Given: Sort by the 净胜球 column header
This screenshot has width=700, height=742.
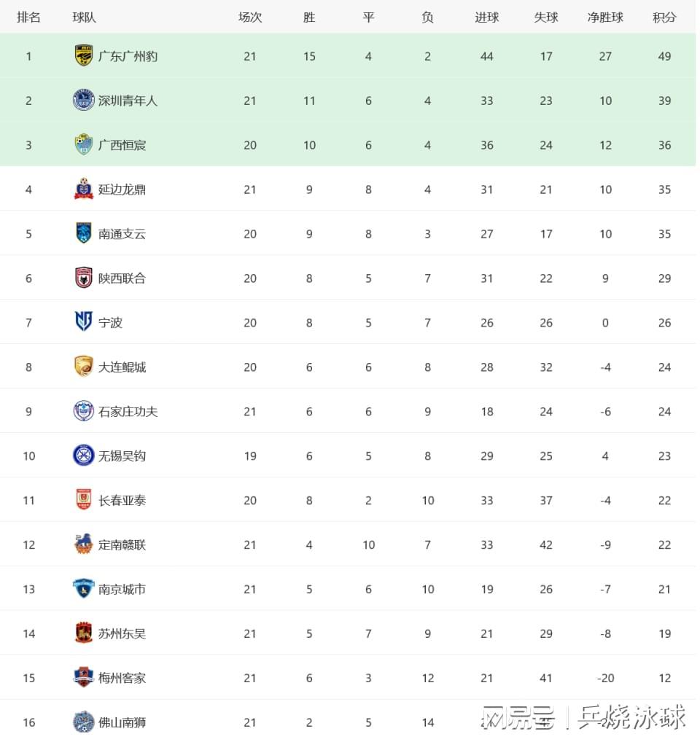Looking at the screenshot, I should point(605,17).
